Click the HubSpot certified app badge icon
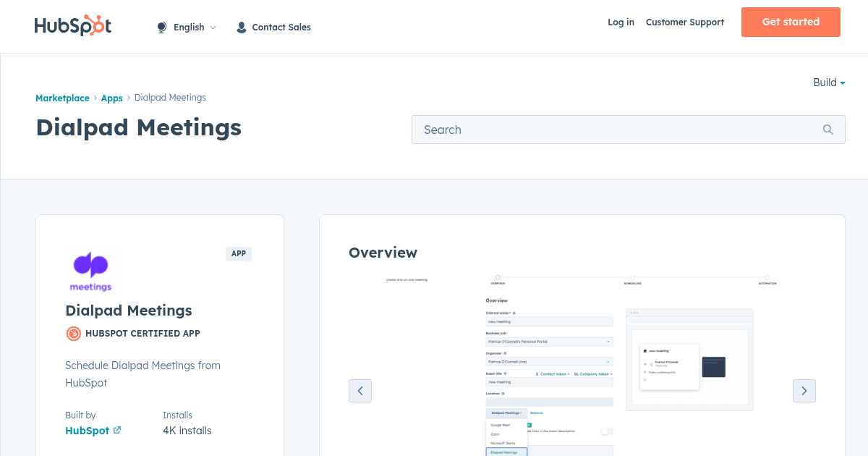The height and width of the screenshot is (456, 868). point(73,334)
